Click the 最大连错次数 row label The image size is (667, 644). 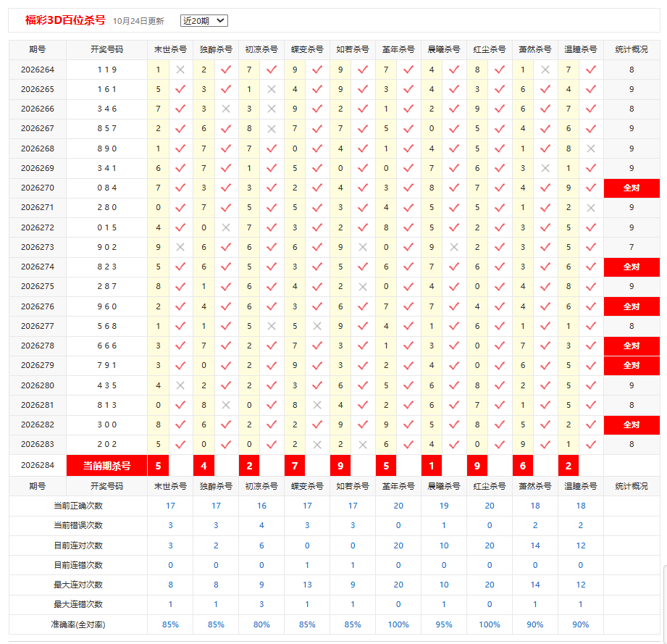pos(78,604)
